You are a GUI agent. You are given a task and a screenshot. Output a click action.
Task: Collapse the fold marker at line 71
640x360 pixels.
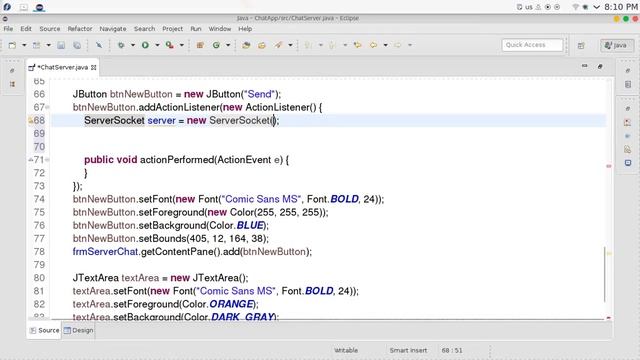pyautogui.click(x=47, y=160)
